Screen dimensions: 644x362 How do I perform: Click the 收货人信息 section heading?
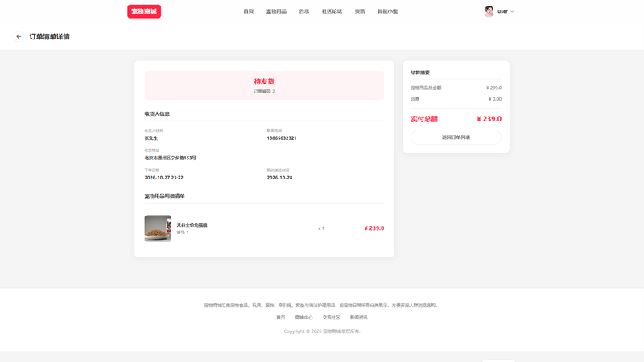tap(157, 113)
